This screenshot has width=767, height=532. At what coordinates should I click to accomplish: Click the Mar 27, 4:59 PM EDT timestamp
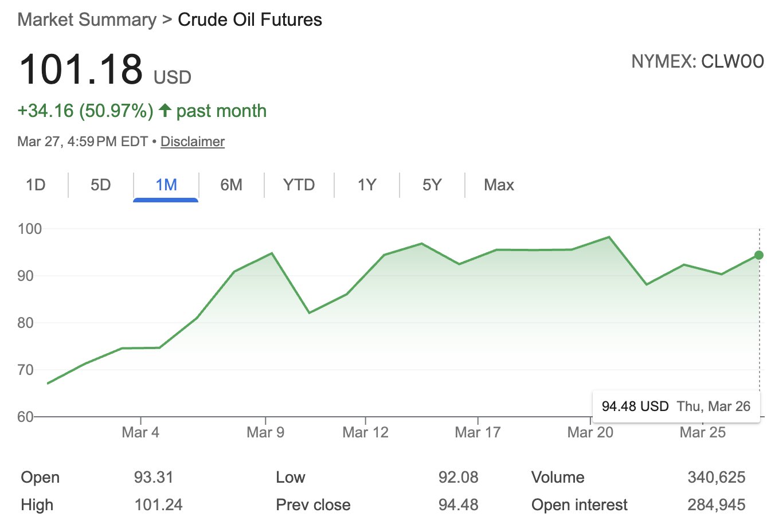click(83, 142)
